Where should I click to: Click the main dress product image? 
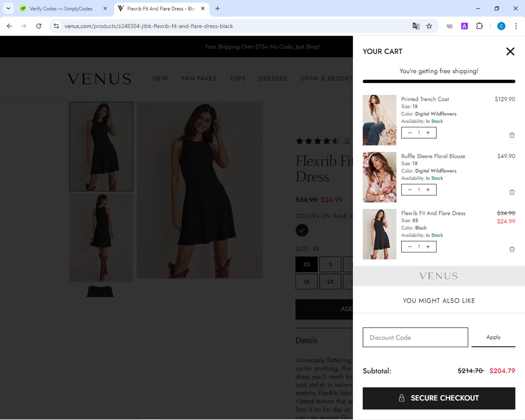click(x=199, y=190)
